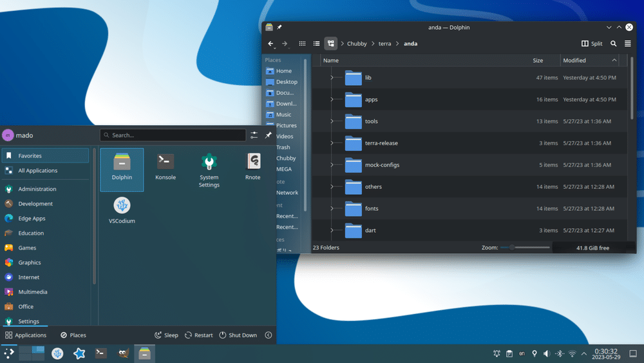The width and height of the screenshot is (644, 363).
Task: Toggle keep-above pin in Dolphin titlebar
Action: click(279, 27)
